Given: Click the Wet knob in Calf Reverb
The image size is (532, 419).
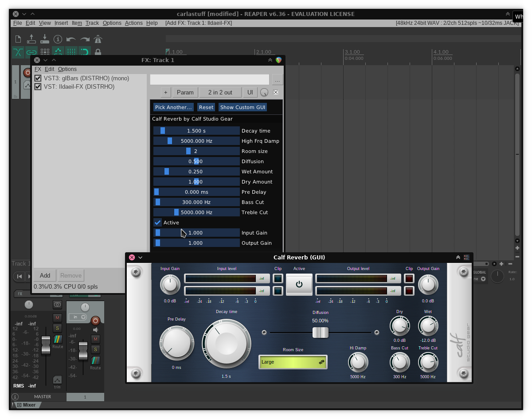Looking at the screenshot, I should (428, 327).
